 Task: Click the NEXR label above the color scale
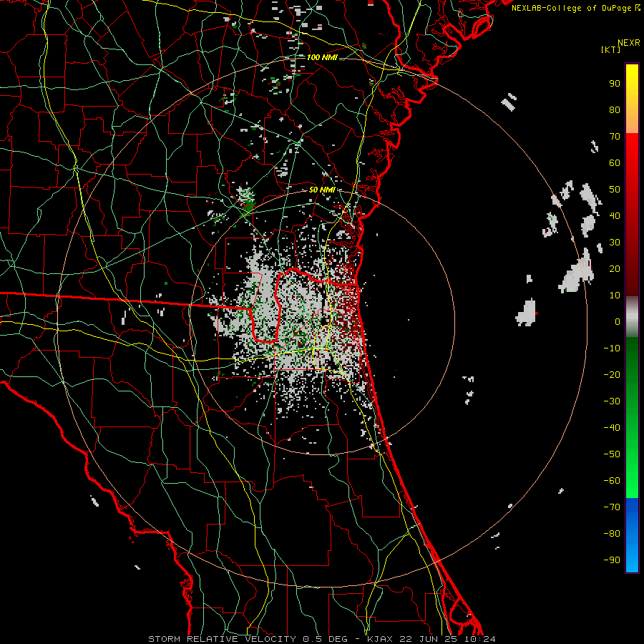(629, 43)
